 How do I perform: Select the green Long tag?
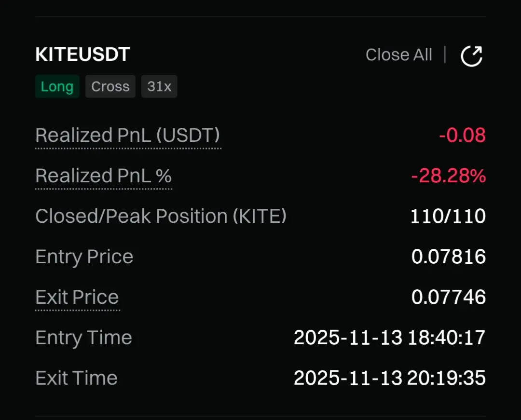point(57,87)
